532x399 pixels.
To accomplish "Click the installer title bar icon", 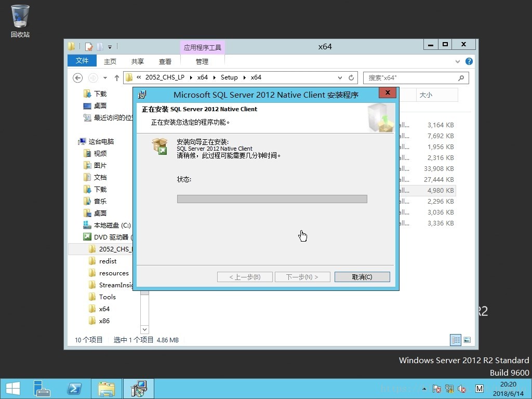I will pyautogui.click(x=142, y=95).
